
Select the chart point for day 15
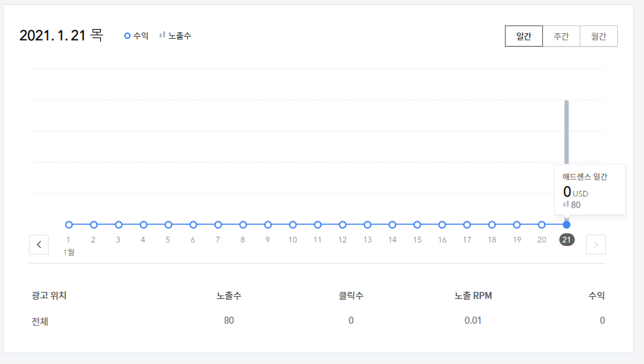point(417,225)
